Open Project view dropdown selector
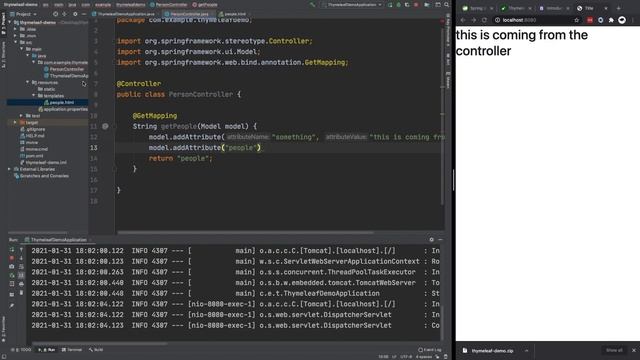 click(24, 14)
